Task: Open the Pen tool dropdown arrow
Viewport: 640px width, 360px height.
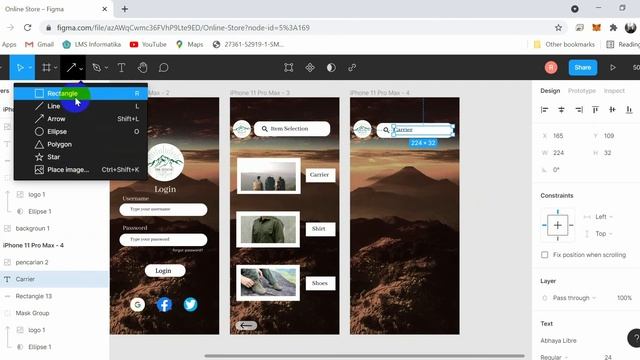Action: tap(106, 68)
